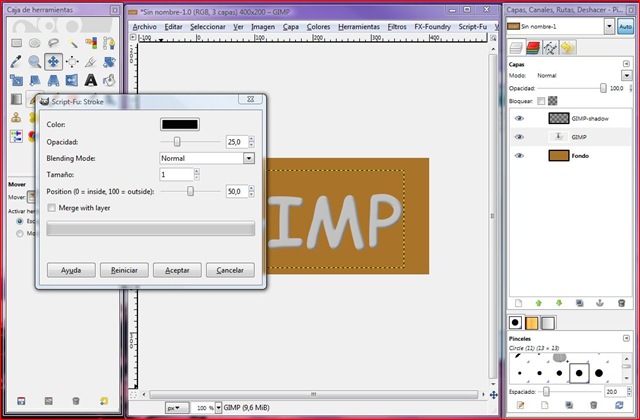
Task: Edit the selected brush
Action: [520, 405]
